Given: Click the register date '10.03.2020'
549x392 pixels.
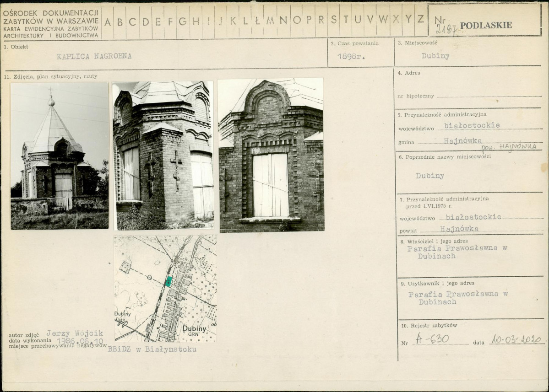Looking at the screenshot, I should (x=516, y=339).
